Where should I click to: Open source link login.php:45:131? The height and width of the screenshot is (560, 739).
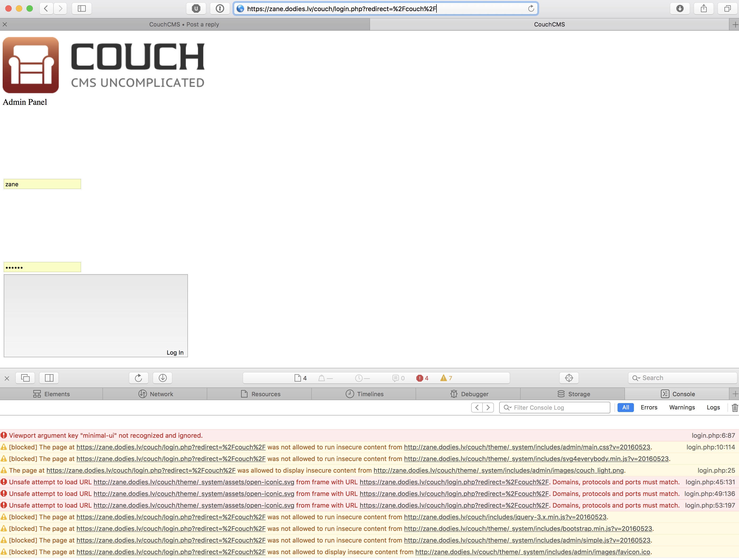(710, 482)
